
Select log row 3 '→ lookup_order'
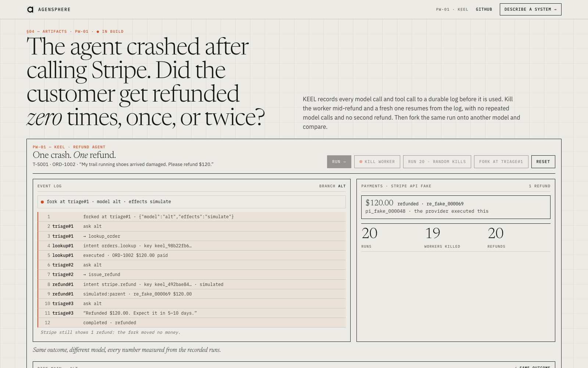tap(191, 236)
